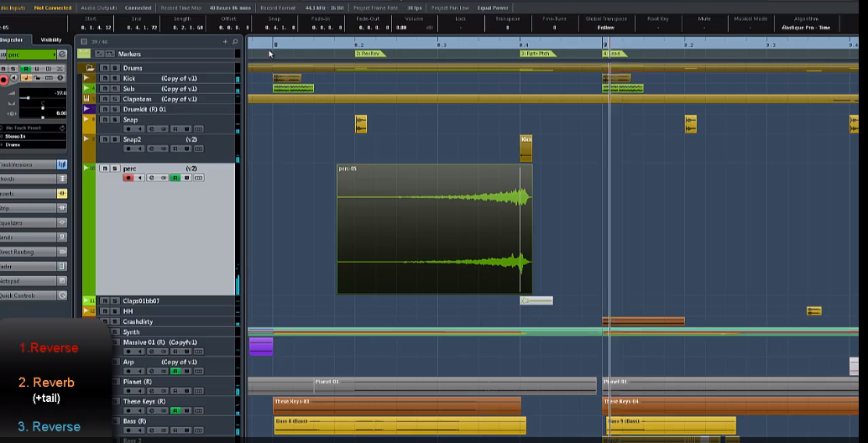The image size is (868, 443).
Task: Solo the Sub track
Action: [113, 89]
